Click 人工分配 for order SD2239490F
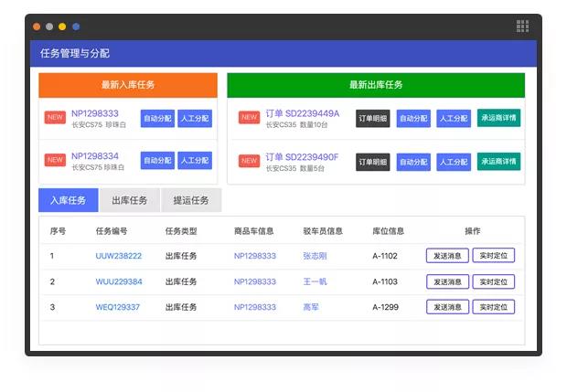Image resolution: width=567 pixels, height=392 pixels. (454, 162)
